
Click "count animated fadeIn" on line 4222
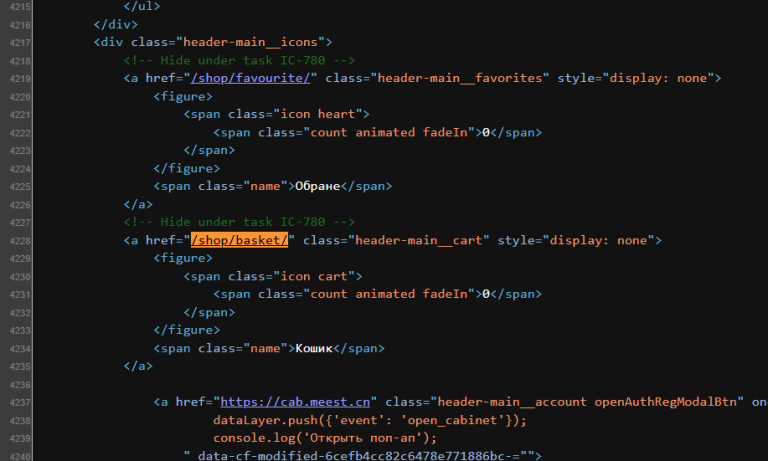coord(389,132)
